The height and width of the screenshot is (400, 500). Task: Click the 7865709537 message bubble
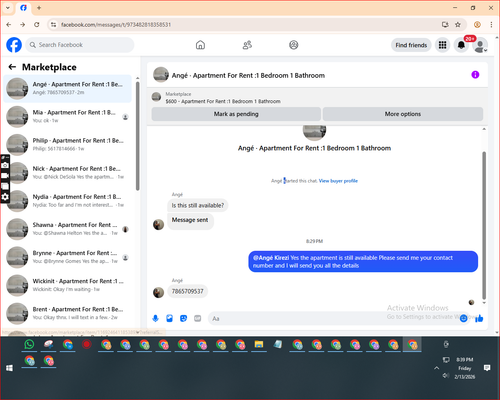pyautogui.click(x=187, y=291)
